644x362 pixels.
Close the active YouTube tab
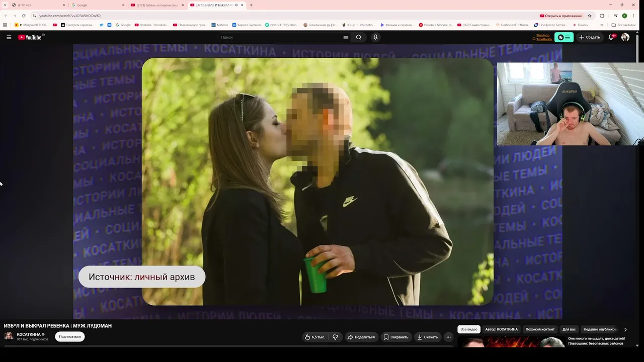click(242, 5)
